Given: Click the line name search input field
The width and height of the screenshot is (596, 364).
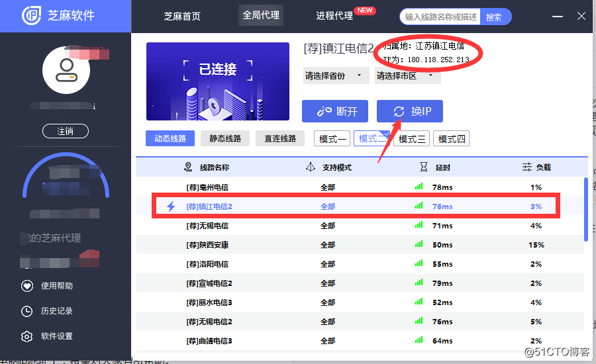Looking at the screenshot, I should (440, 17).
